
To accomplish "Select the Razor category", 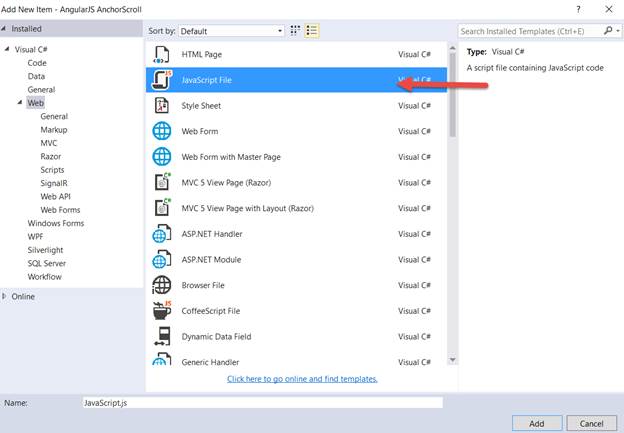I will tap(51, 156).
